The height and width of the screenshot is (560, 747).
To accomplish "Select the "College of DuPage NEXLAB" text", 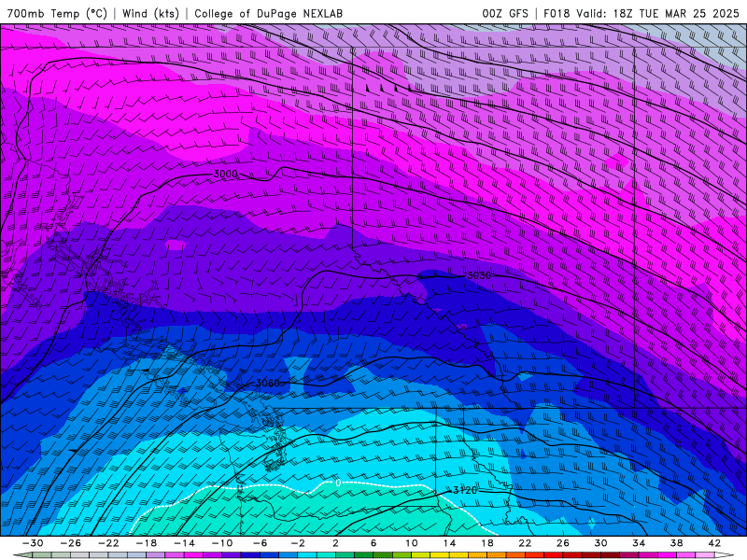I will point(268,13).
